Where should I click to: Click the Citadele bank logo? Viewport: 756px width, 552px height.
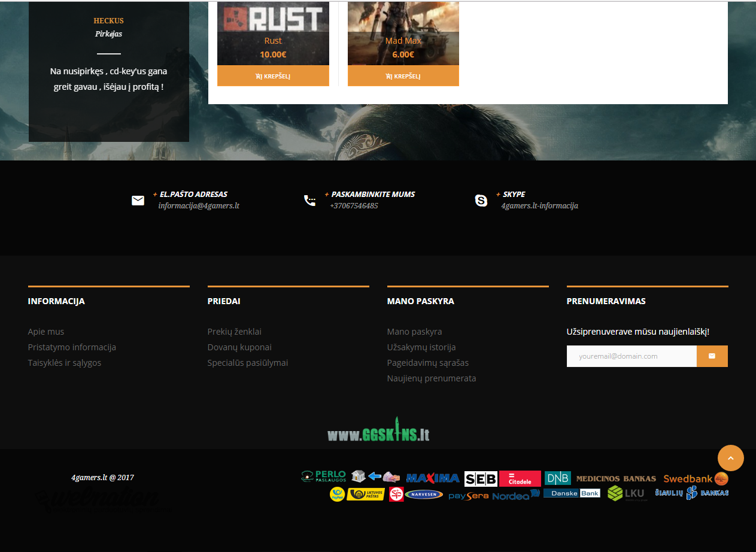(520, 478)
